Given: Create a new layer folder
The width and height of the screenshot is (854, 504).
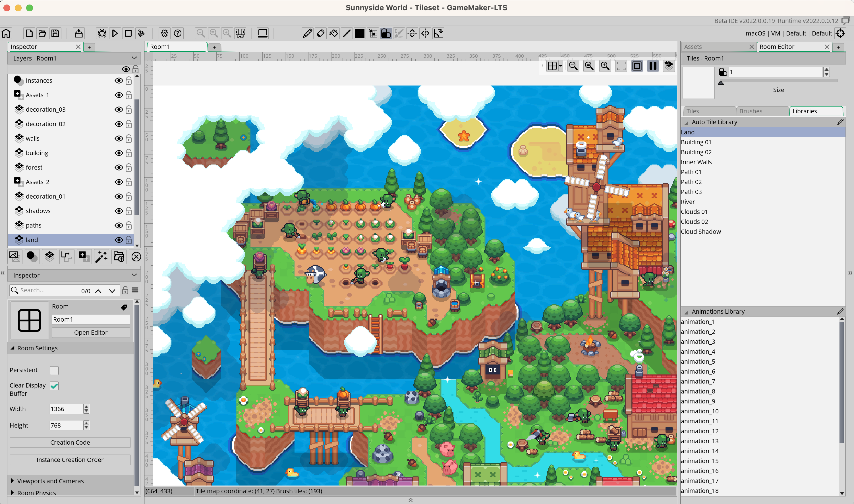Looking at the screenshot, I should click(x=119, y=257).
